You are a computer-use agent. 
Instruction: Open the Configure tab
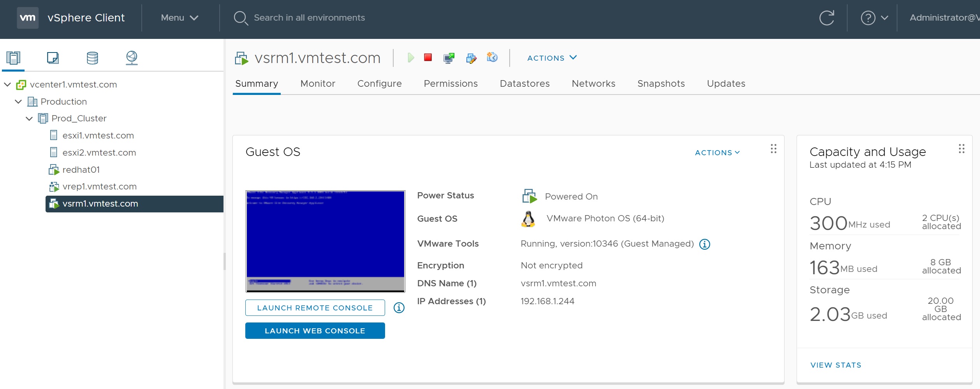(379, 84)
